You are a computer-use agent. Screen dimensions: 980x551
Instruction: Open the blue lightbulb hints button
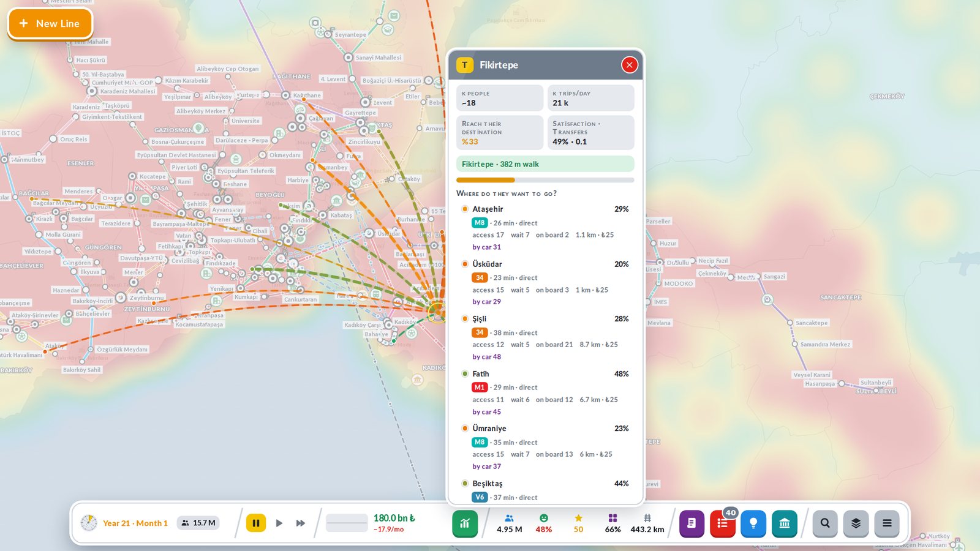[x=753, y=523]
